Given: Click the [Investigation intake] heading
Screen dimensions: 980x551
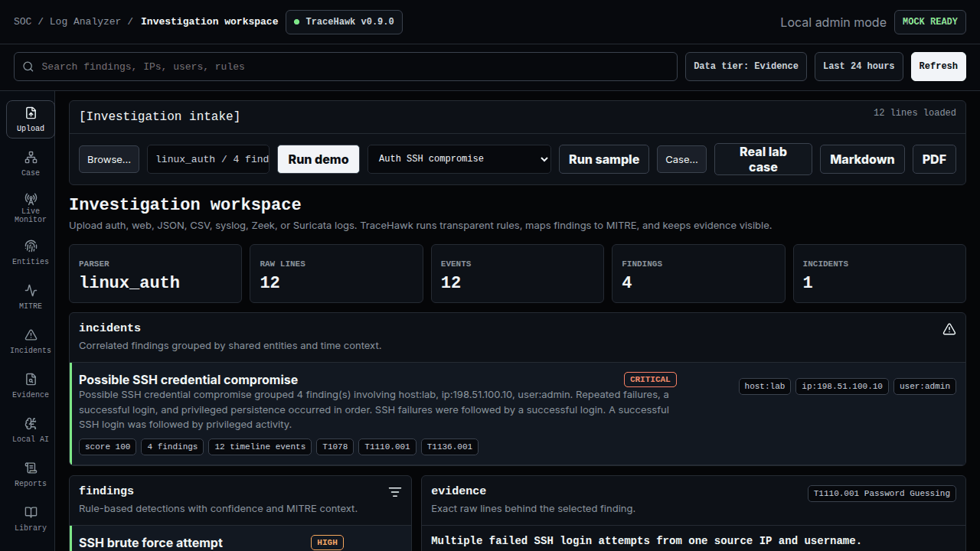Looking at the screenshot, I should click(x=160, y=116).
